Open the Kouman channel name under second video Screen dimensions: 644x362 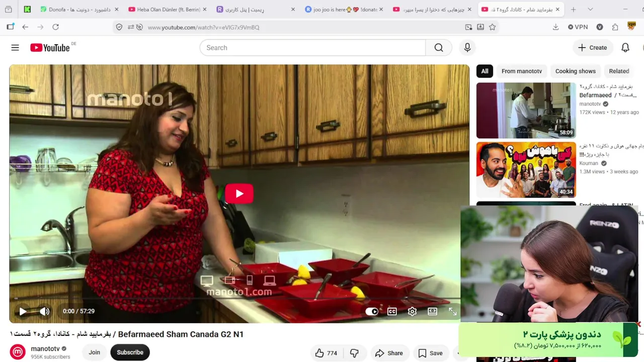point(589,163)
